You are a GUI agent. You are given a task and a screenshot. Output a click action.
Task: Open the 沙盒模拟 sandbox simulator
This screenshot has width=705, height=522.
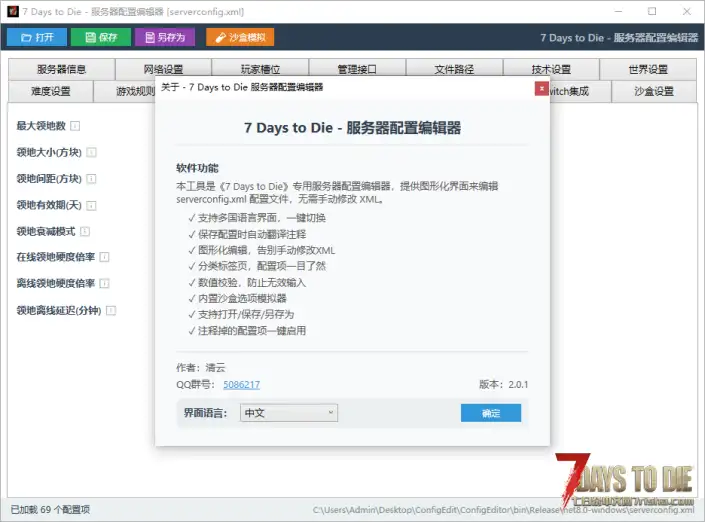240,37
